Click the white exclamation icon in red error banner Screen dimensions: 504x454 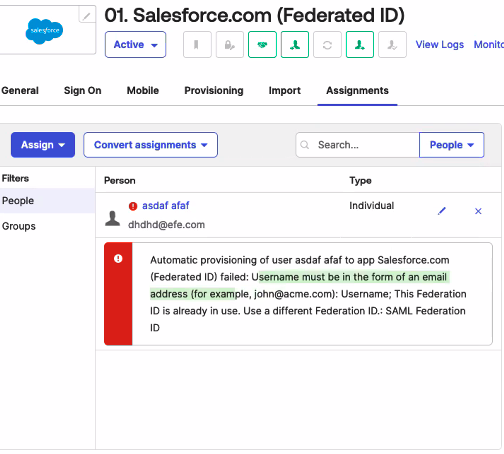tap(118, 258)
